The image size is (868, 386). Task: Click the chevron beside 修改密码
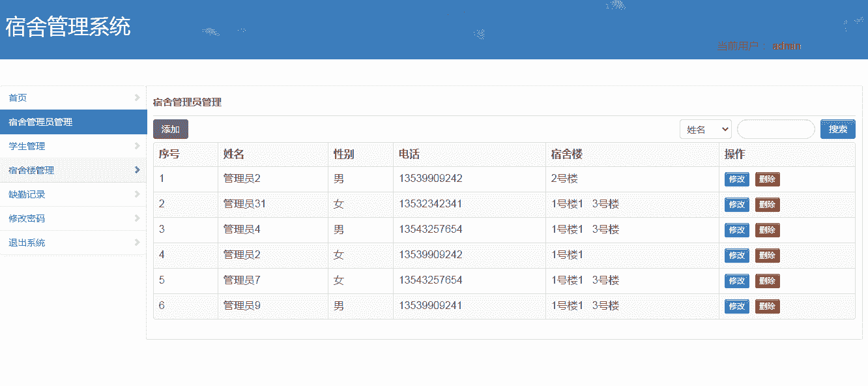click(x=137, y=218)
